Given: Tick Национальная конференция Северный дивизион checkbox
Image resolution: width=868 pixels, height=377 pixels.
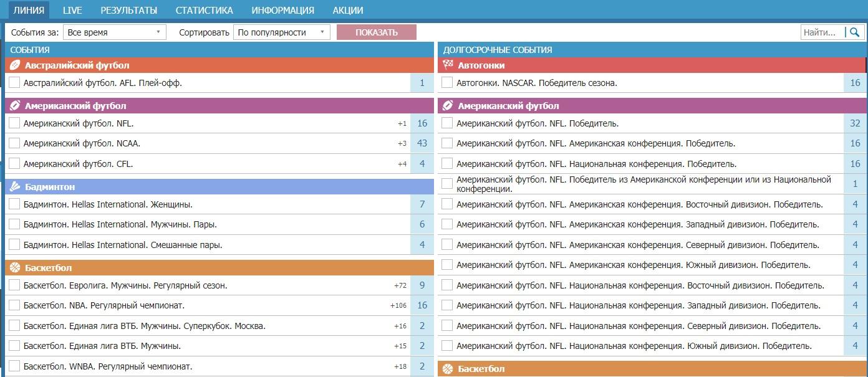Looking at the screenshot, I should click(447, 326).
